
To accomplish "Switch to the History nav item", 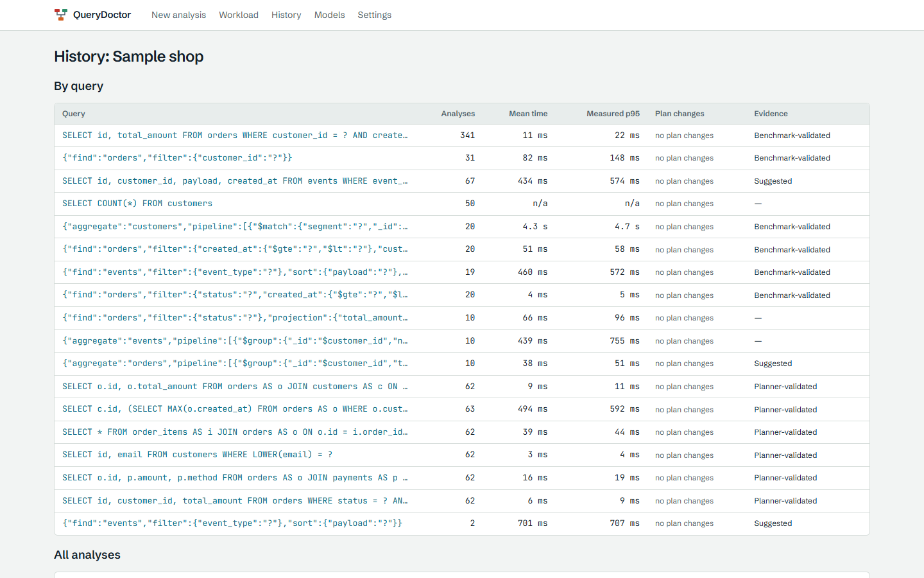I will pyautogui.click(x=286, y=15).
